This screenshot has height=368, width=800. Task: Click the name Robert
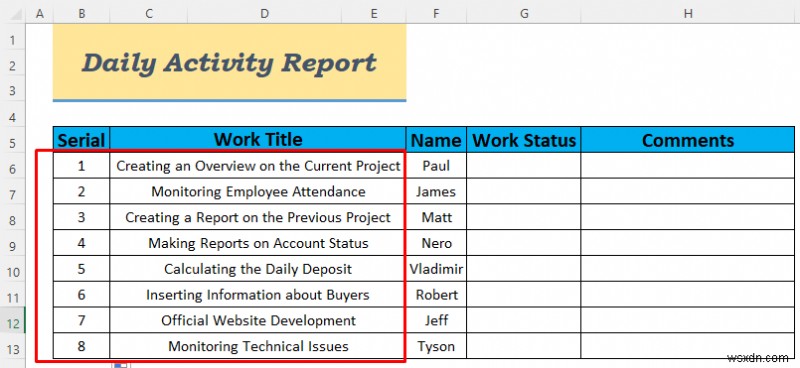tap(436, 295)
